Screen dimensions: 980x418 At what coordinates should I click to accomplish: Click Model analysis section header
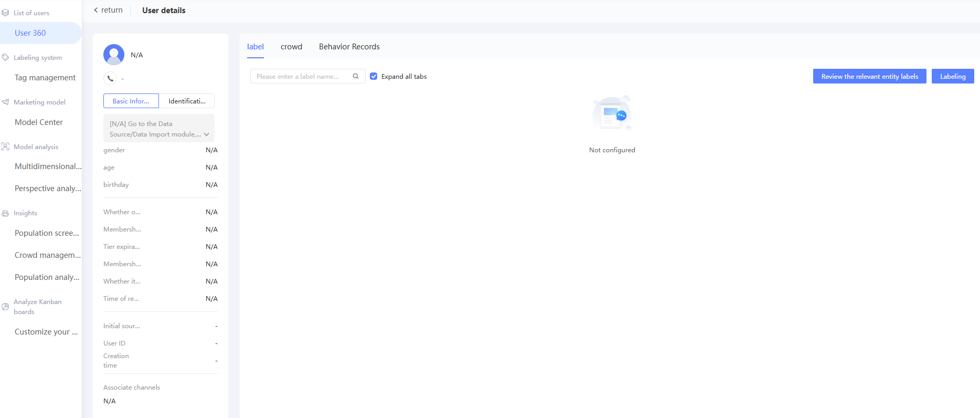pyautogui.click(x=36, y=147)
